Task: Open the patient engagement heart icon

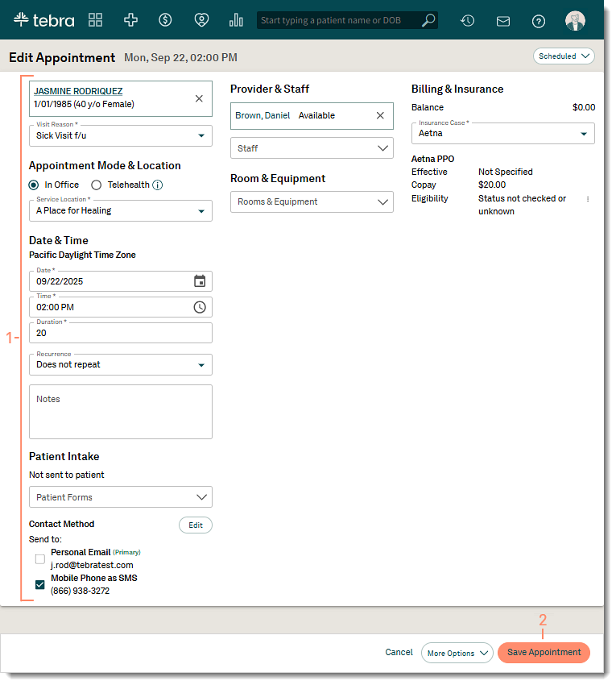Action: coord(201,20)
